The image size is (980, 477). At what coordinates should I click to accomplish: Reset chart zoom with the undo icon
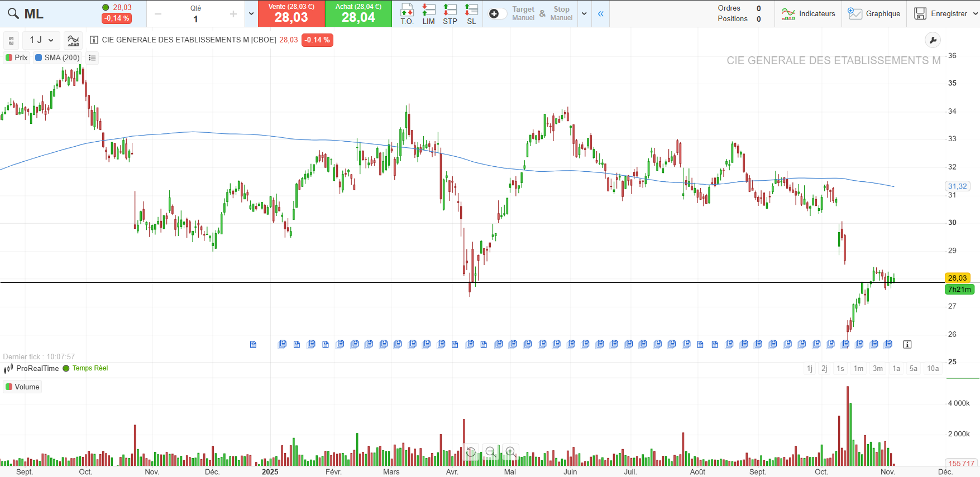click(x=471, y=452)
